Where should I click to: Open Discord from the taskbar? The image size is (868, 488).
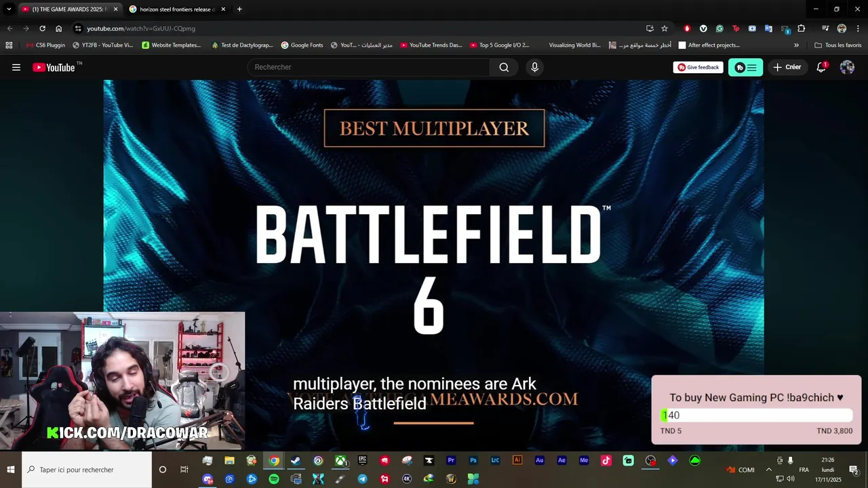208,479
